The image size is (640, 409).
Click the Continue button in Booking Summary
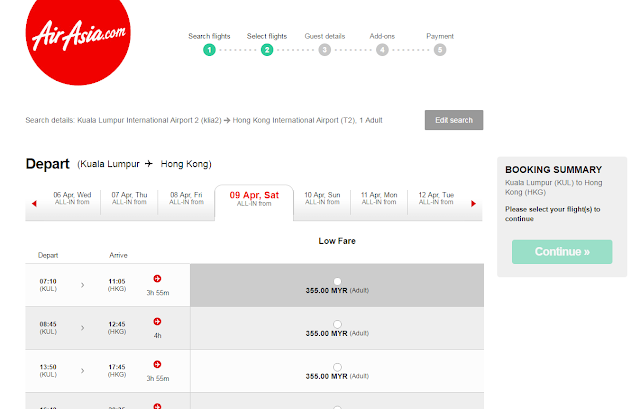[x=562, y=252]
